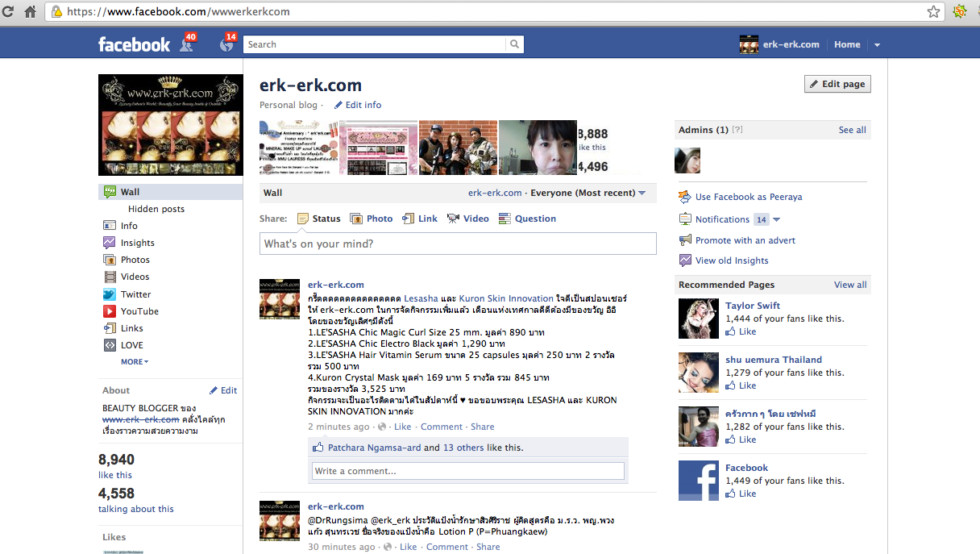Open Patcharа Ngamsa-ard's profile link
This screenshot has height=554, width=980.
click(x=374, y=448)
